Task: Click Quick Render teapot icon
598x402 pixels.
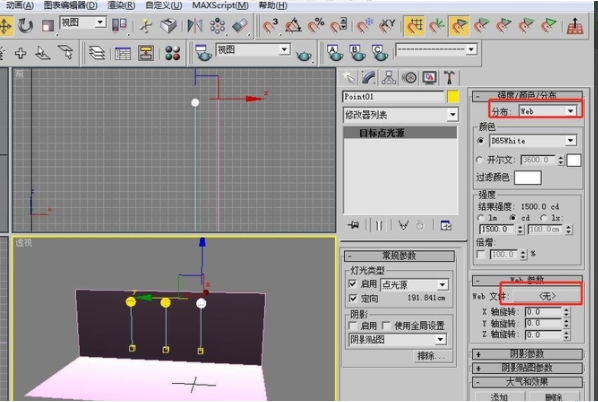Action: pos(304,55)
